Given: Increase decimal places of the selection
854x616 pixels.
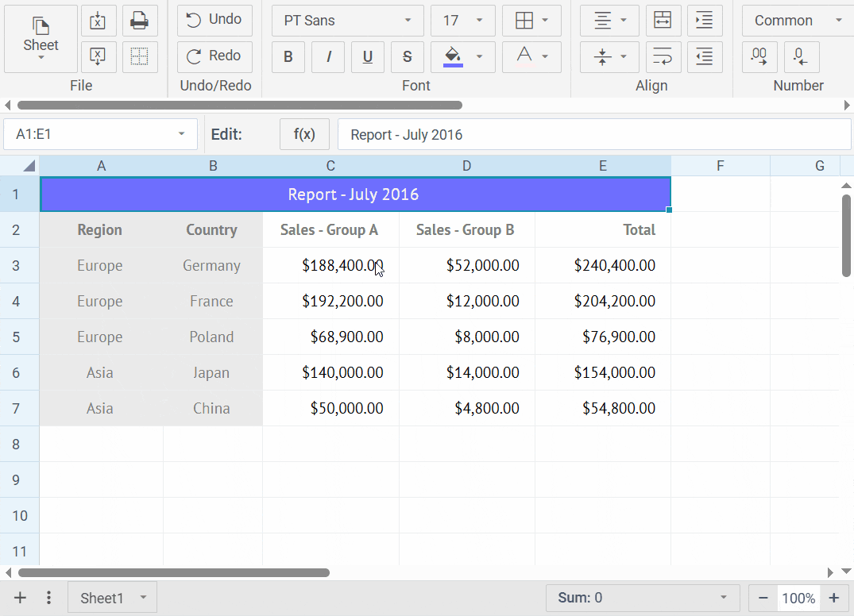Looking at the screenshot, I should [x=759, y=57].
